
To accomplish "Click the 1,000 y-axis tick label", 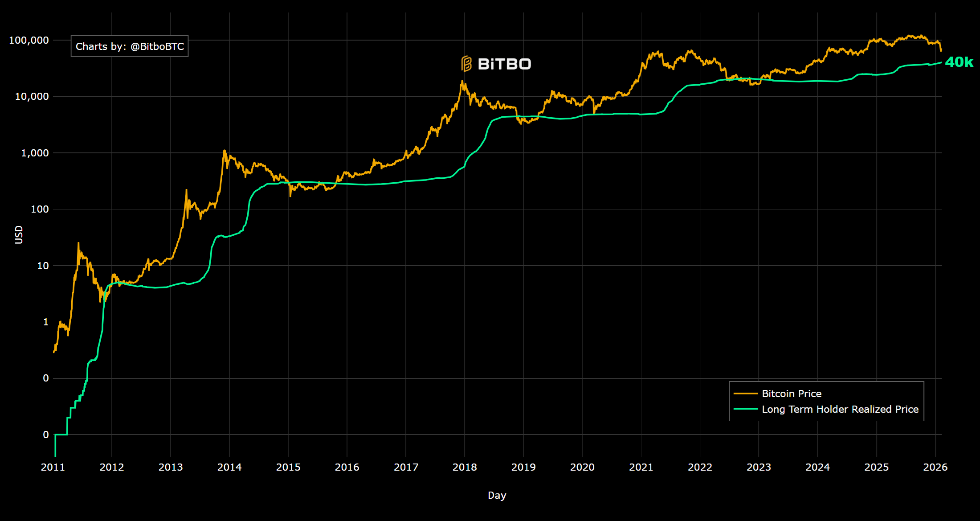I will tap(35, 153).
